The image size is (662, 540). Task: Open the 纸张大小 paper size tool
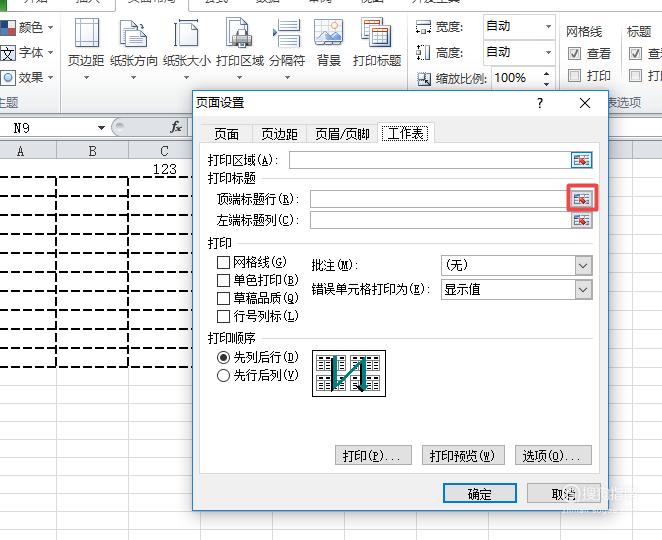coord(187,49)
